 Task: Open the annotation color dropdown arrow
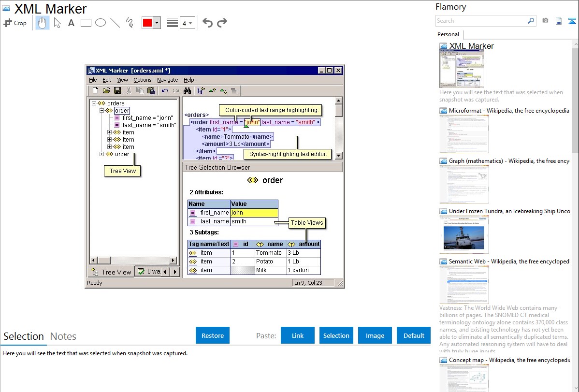(x=157, y=23)
